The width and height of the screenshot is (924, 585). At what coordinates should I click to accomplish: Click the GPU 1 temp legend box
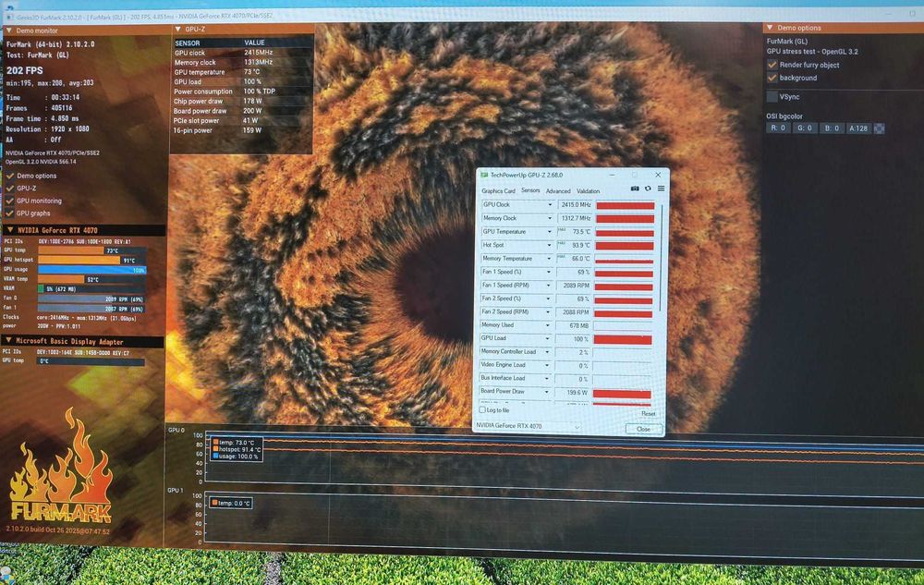point(231,503)
